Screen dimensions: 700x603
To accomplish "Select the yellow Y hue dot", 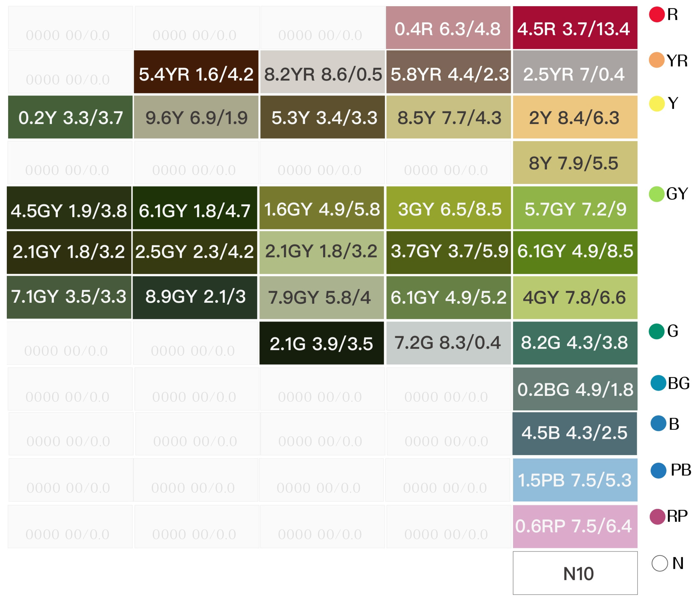I will click(x=657, y=103).
